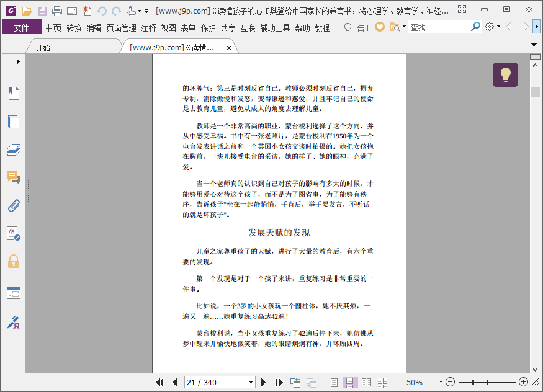Switch to the 转换 ribbon tab
This screenshot has height=392, width=543.
pyautogui.click(x=74, y=28)
